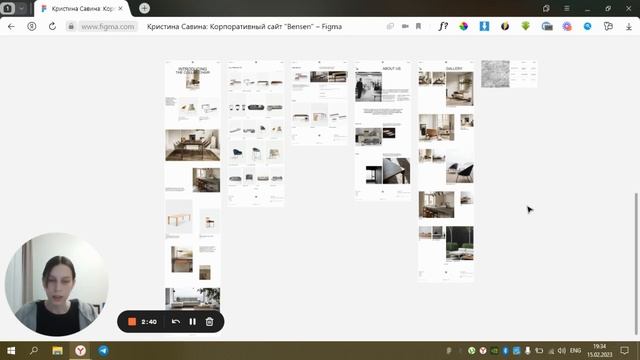Open the Windows notification center
Viewport: 640px width, 360px height.
click(x=624, y=351)
